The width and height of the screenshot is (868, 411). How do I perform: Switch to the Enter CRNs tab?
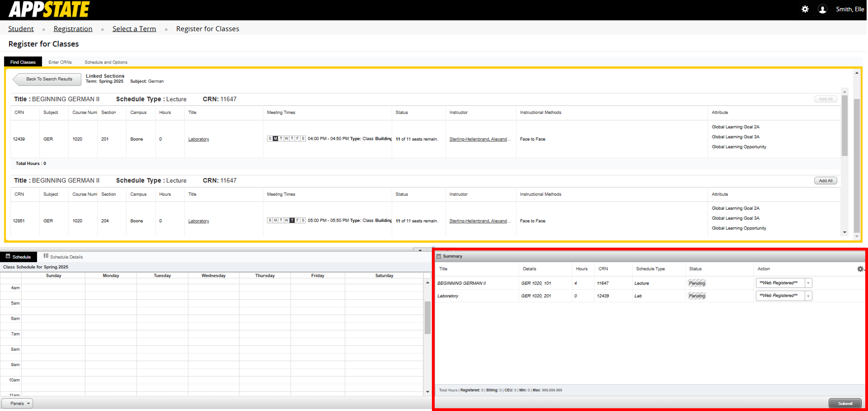point(60,62)
